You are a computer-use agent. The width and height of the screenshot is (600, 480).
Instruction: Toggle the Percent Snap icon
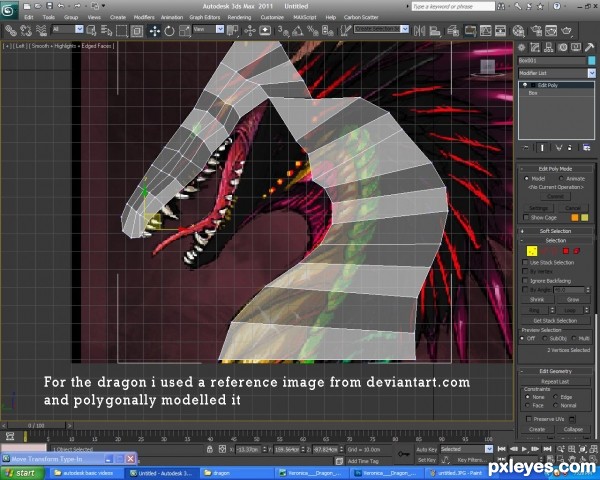313,31
